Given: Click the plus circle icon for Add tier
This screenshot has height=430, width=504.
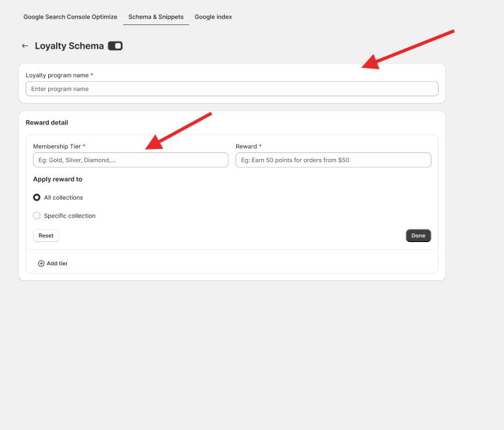Looking at the screenshot, I should click(41, 264).
